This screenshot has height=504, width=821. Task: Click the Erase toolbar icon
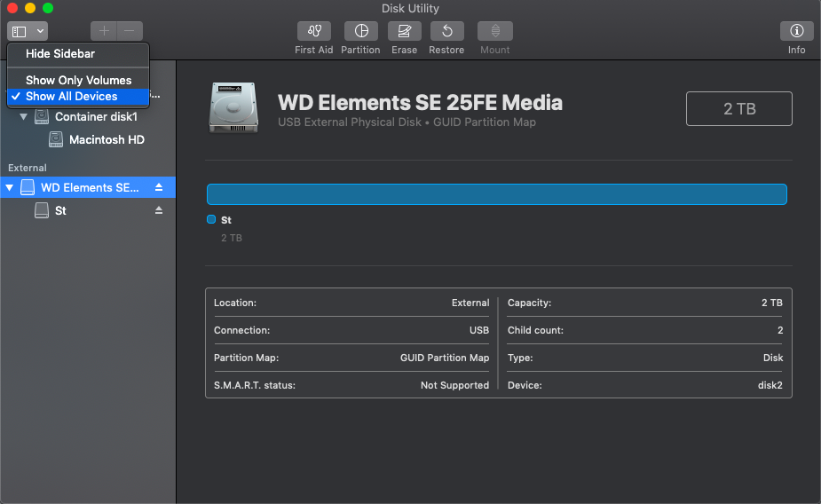click(404, 31)
